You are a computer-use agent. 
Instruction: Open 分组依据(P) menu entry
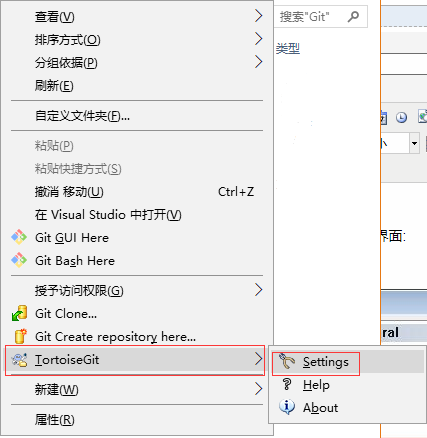pyautogui.click(x=137, y=62)
